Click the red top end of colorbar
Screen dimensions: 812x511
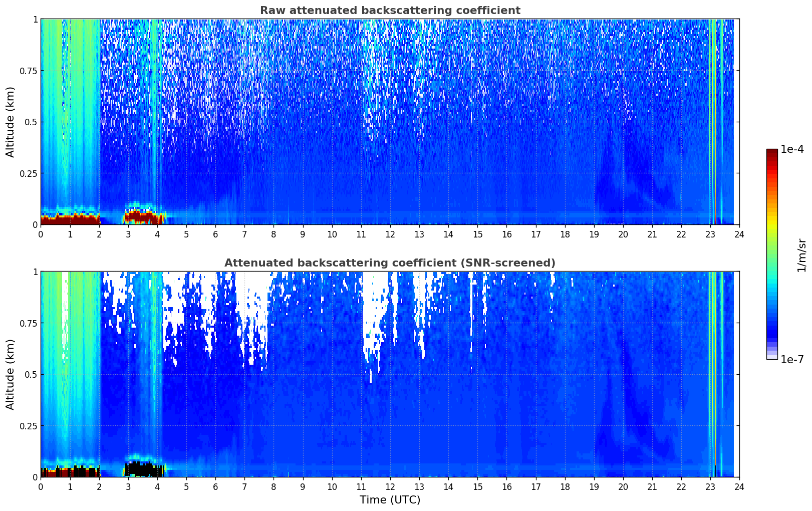(772, 152)
